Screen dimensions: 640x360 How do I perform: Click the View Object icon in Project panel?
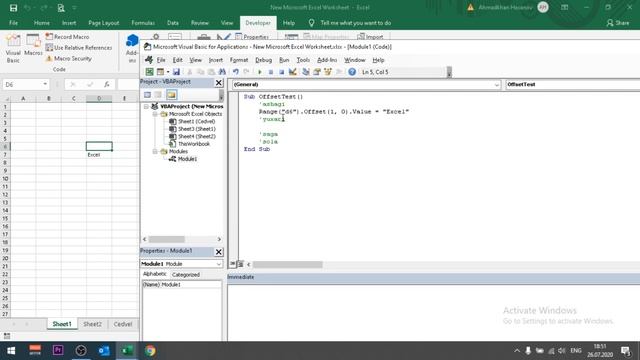[x=158, y=95]
